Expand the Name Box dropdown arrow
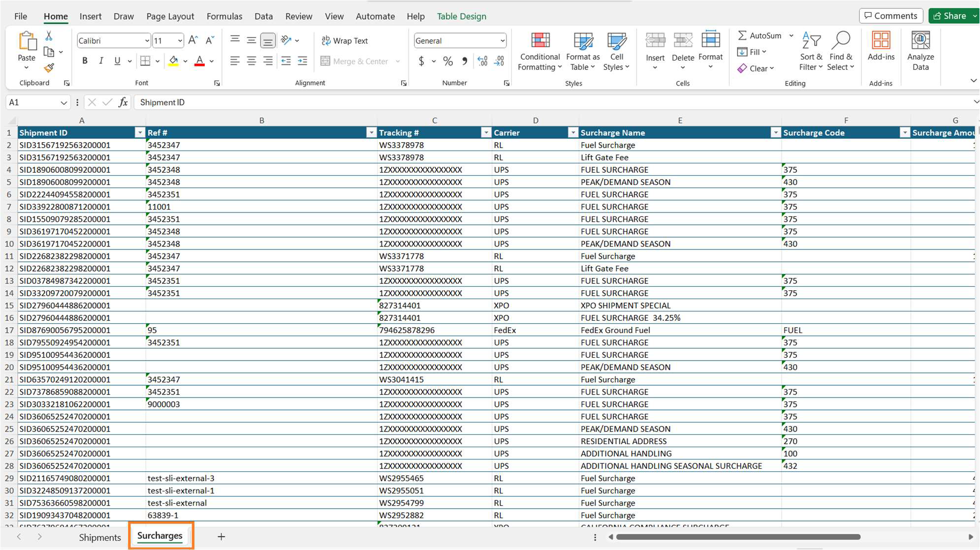Image resolution: width=980 pixels, height=550 pixels. point(63,102)
